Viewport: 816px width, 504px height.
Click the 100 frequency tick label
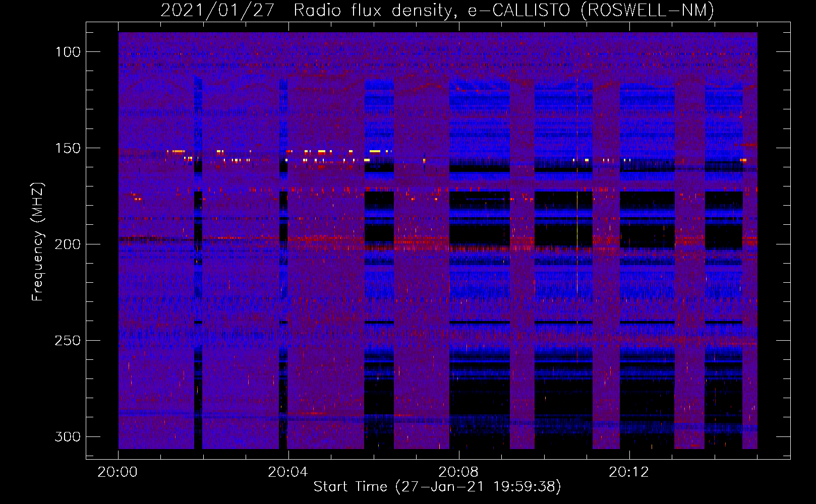68,52
